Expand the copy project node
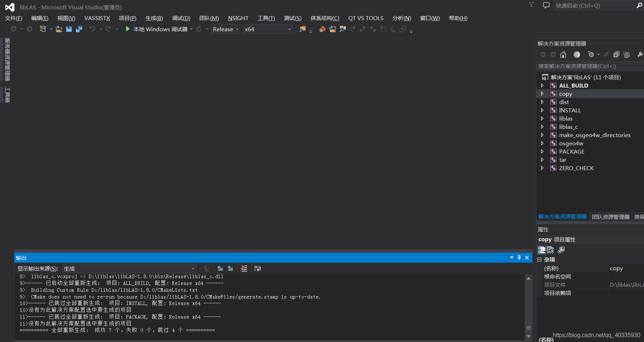 pyautogui.click(x=542, y=94)
